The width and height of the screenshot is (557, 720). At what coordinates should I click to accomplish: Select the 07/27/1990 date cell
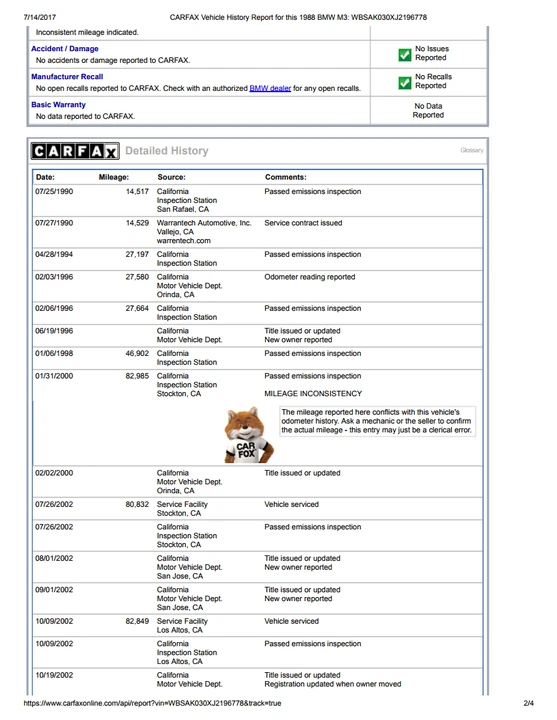[54, 223]
